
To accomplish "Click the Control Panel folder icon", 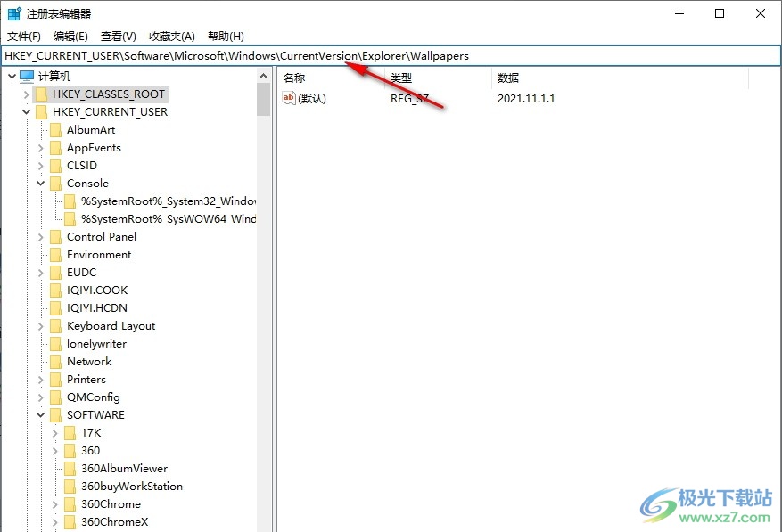I will pyautogui.click(x=56, y=237).
